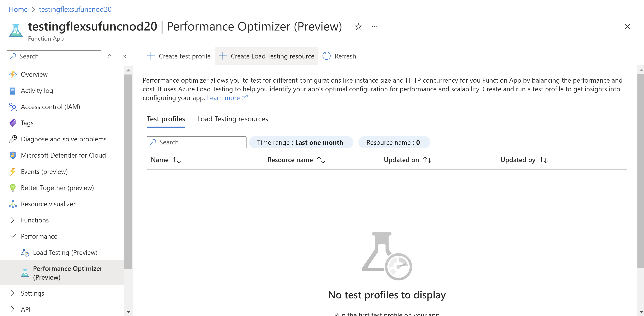Viewport: 644px width, 316px height.
Task: Open Tags via purple tag icon
Action: coord(13,123)
